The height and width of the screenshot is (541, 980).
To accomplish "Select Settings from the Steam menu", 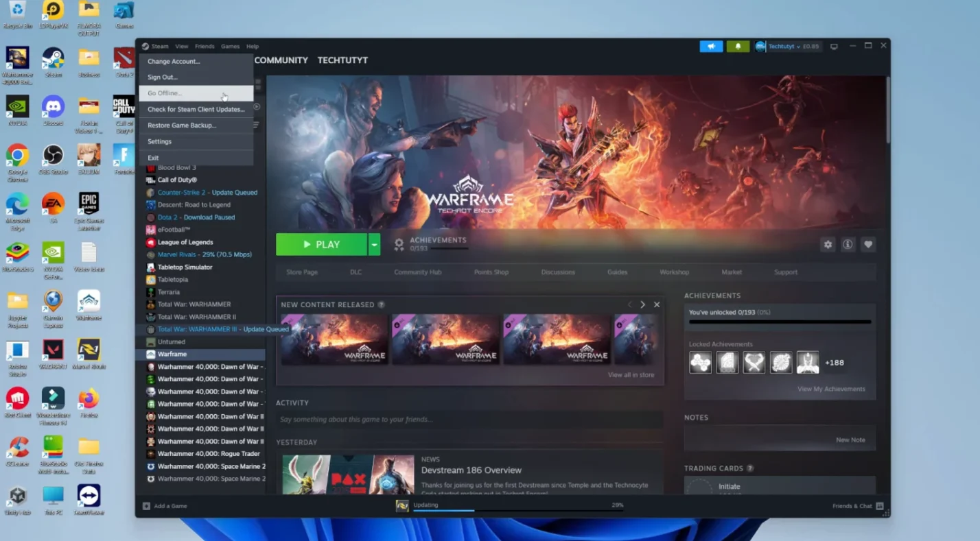I will click(159, 141).
